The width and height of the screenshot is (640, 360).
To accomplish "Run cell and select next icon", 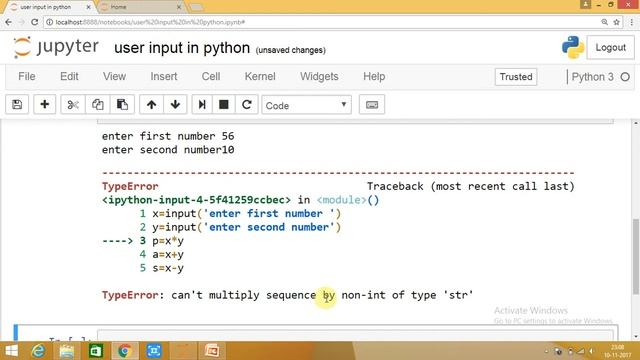I will [202, 105].
